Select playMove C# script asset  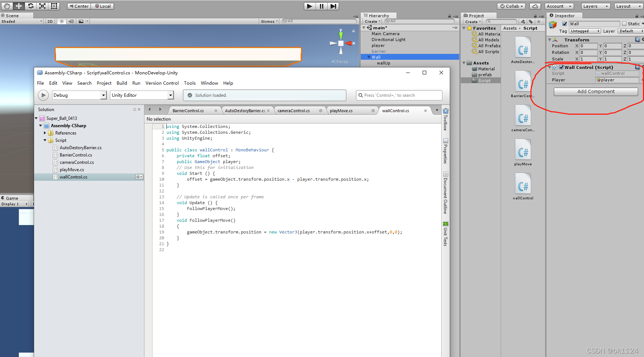[x=523, y=152]
